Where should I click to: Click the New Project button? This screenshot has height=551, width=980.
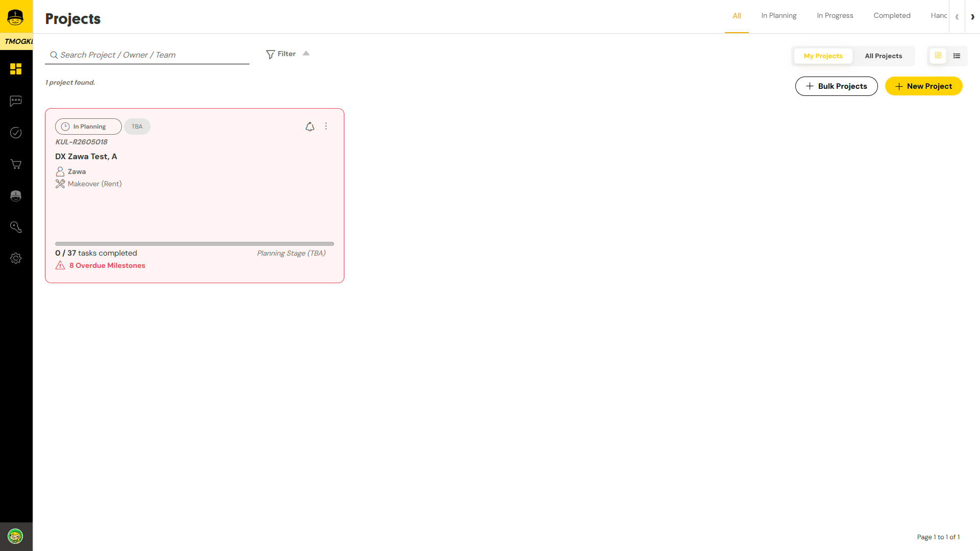(x=923, y=86)
